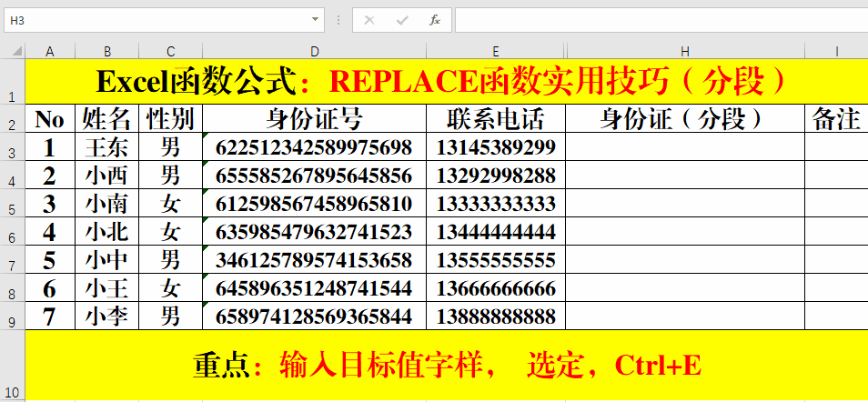Click empty 身份证（分段） cell in 王东's row
Screen dimensions: 868x402
tap(685, 146)
